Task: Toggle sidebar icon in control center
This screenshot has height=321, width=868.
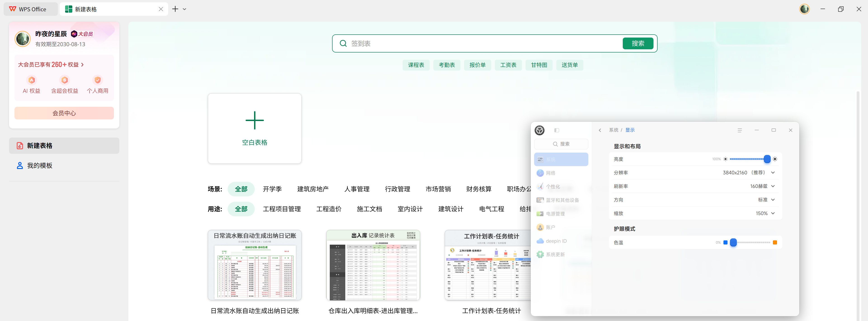Action: click(x=556, y=130)
